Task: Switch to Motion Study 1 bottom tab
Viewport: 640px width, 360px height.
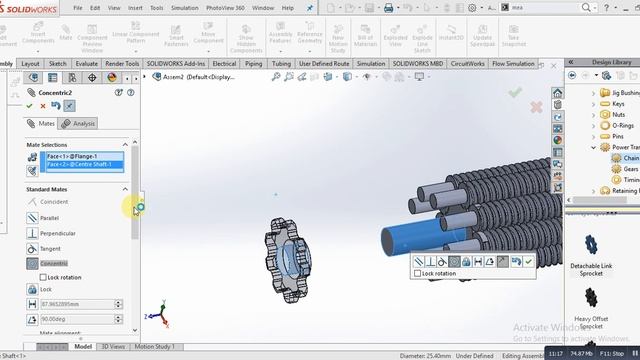Action: click(154, 347)
